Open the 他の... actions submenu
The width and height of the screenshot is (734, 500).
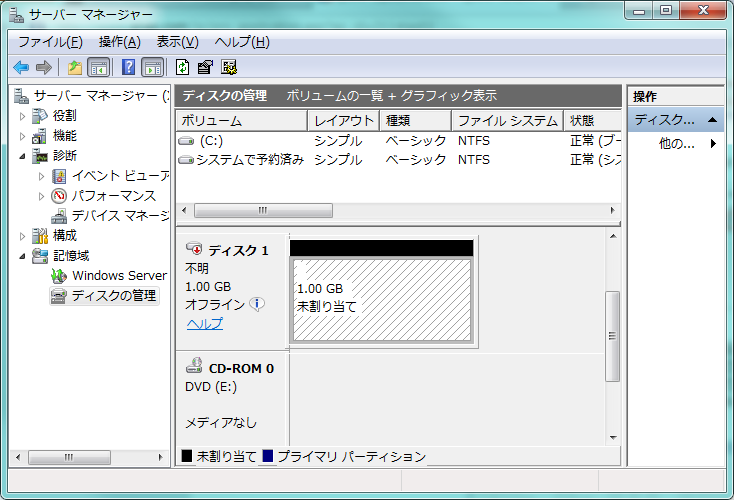click(x=713, y=143)
